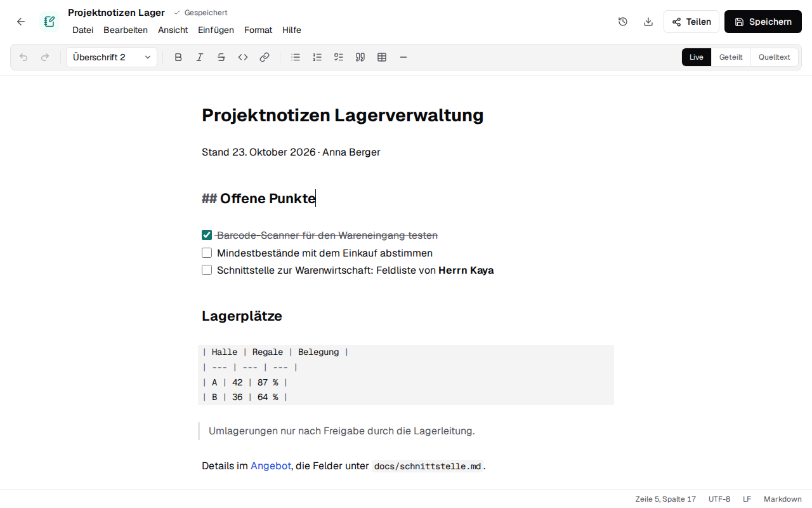Switch to Geteilt split view
Screen dimensions: 812x508
(731, 57)
